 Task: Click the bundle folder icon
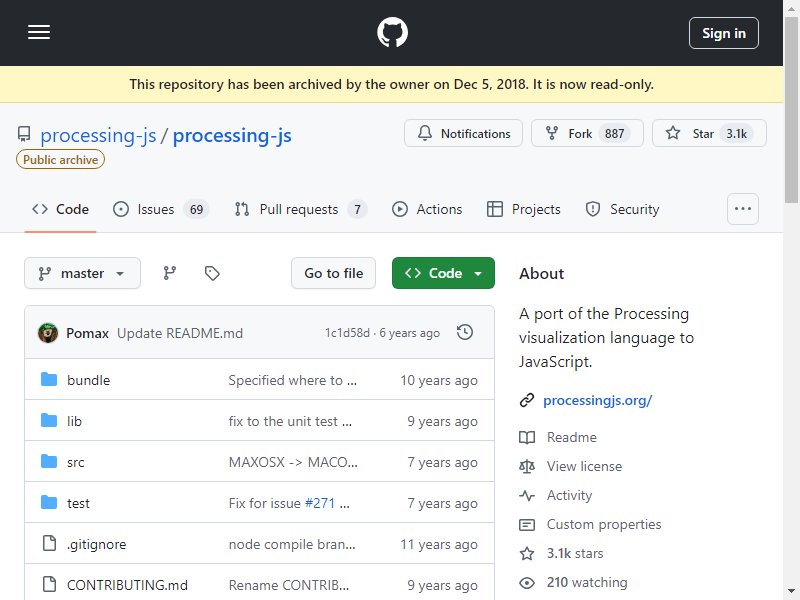tap(49, 380)
